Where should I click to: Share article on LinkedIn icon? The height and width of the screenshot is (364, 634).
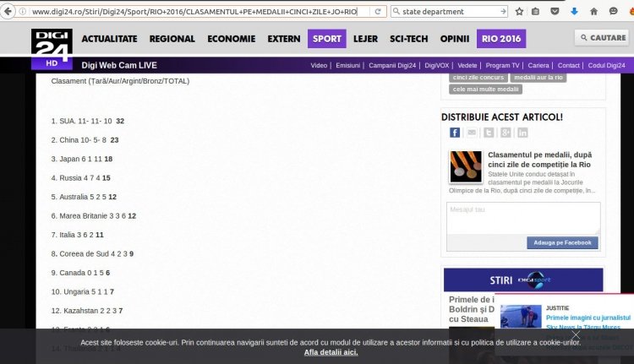pos(522,133)
